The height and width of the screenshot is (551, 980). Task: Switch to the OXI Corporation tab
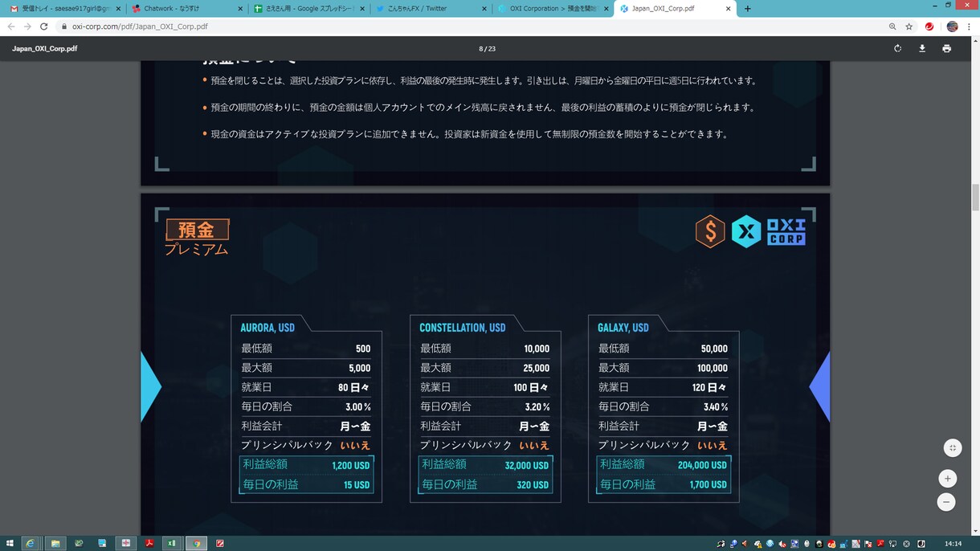pos(553,9)
